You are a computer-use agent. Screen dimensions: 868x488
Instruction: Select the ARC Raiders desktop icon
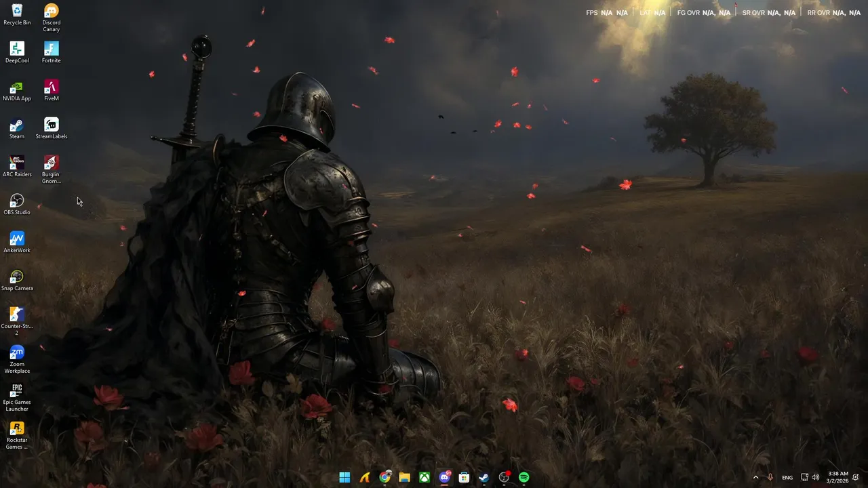point(17,167)
